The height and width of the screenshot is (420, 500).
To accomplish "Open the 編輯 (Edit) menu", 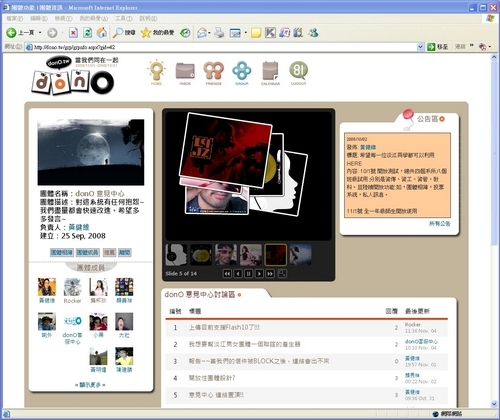I will click(39, 18).
